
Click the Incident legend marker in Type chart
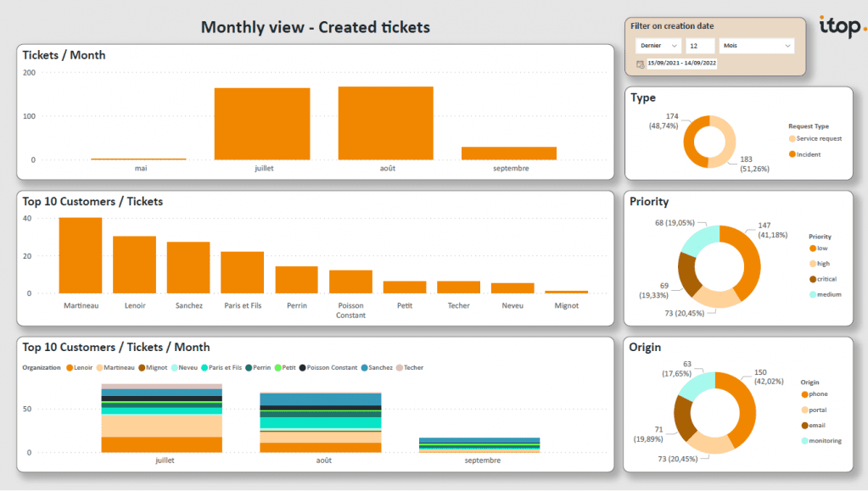(x=791, y=154)
